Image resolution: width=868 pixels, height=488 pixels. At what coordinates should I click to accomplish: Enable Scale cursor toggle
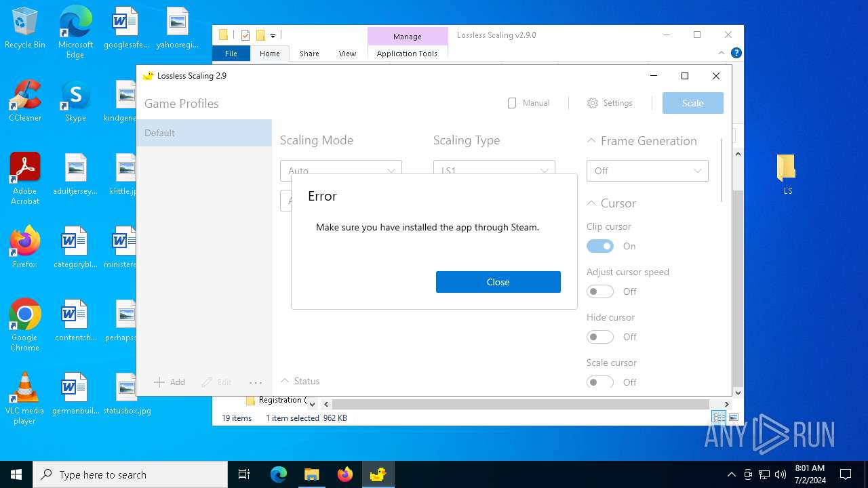[x=600, y=382]
